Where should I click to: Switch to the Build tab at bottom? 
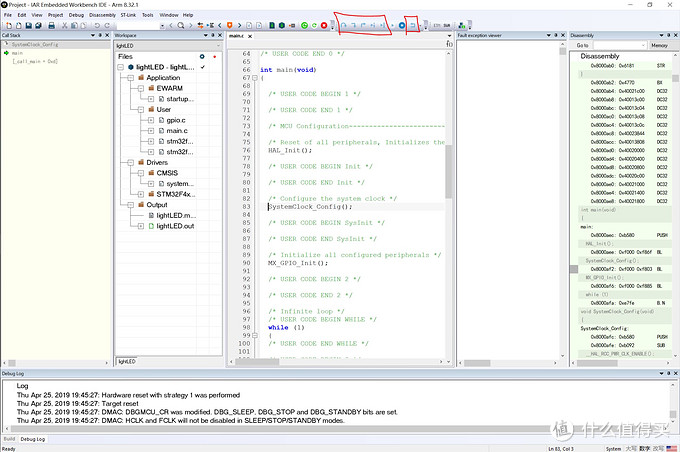point(9,439)
